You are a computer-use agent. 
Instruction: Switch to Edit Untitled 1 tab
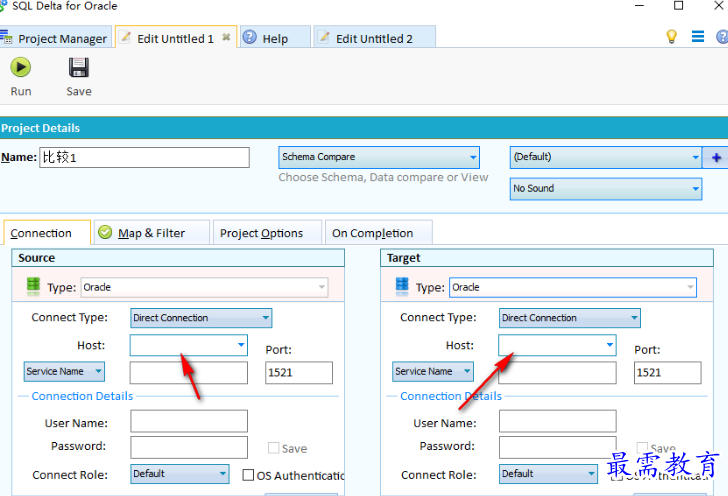point(176,37)
